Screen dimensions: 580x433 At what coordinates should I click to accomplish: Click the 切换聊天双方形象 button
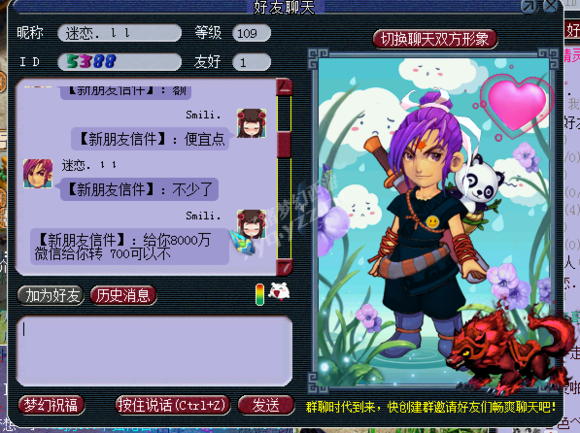pyautogui.click(x=435, y=39)
